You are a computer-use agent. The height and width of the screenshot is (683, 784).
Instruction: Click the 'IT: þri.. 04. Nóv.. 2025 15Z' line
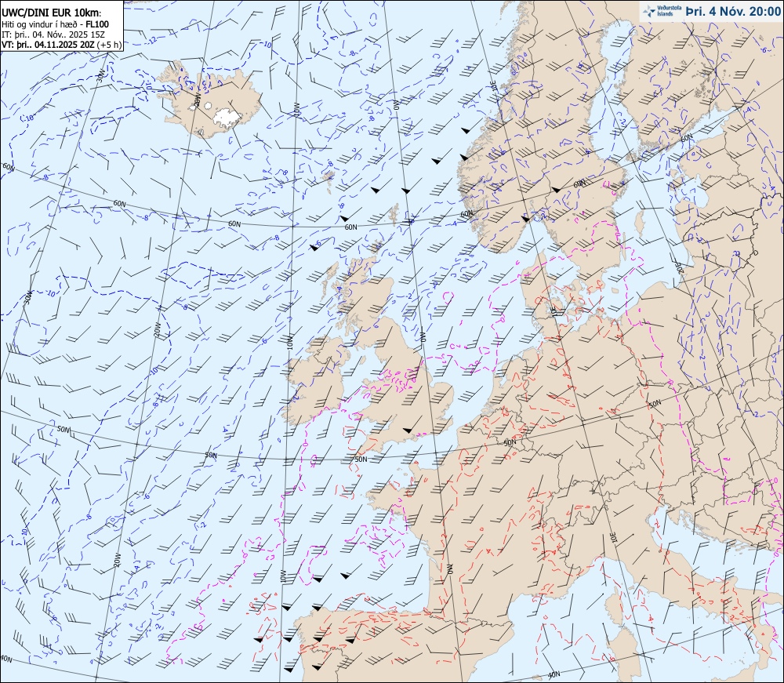53,35
